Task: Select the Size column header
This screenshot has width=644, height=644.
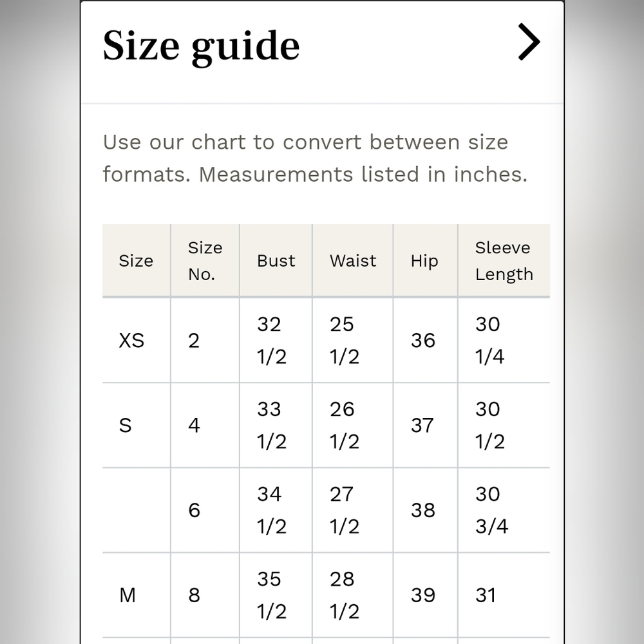Action: click(x=137, y=260)
